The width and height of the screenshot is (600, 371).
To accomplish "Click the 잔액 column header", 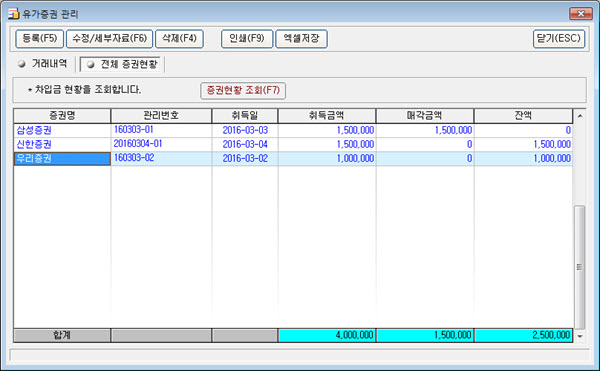I will tap(523, 116).
